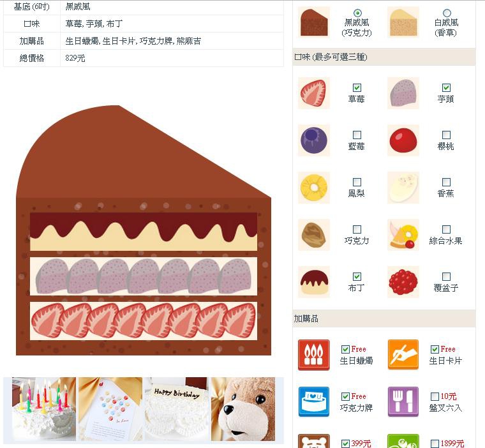Click the taro flavor icon
The height and width of the screenshot is (448, 485).
403,93
